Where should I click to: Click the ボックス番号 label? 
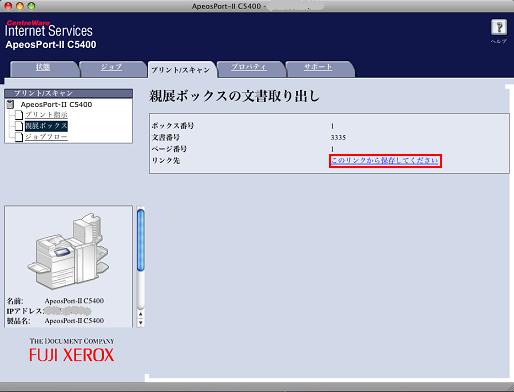(173, 126)
